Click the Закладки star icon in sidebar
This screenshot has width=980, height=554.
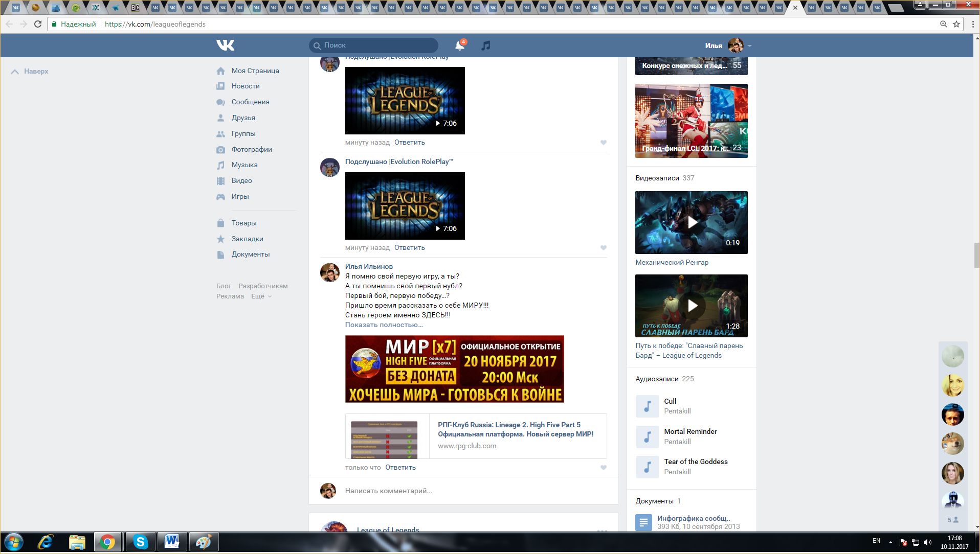220,239
